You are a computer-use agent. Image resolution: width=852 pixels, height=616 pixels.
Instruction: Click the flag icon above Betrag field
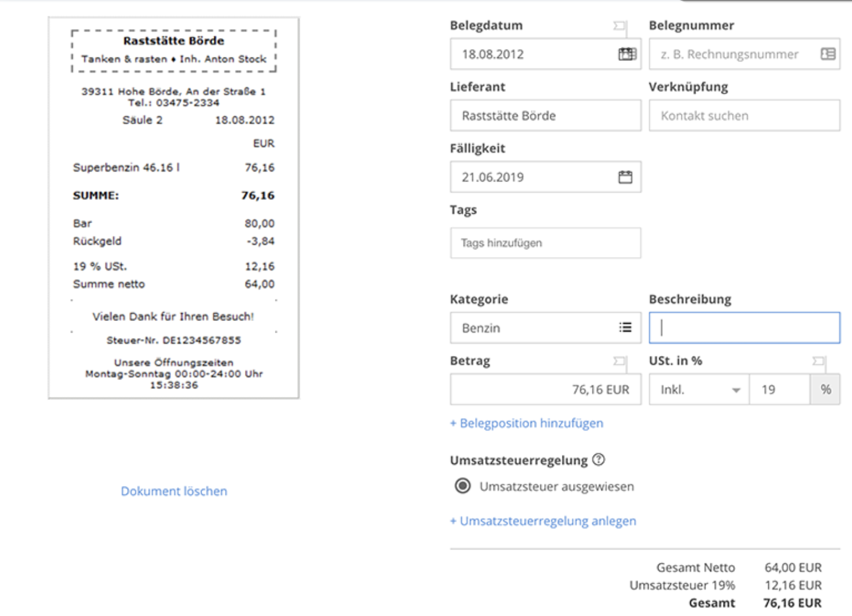[619, 361]
